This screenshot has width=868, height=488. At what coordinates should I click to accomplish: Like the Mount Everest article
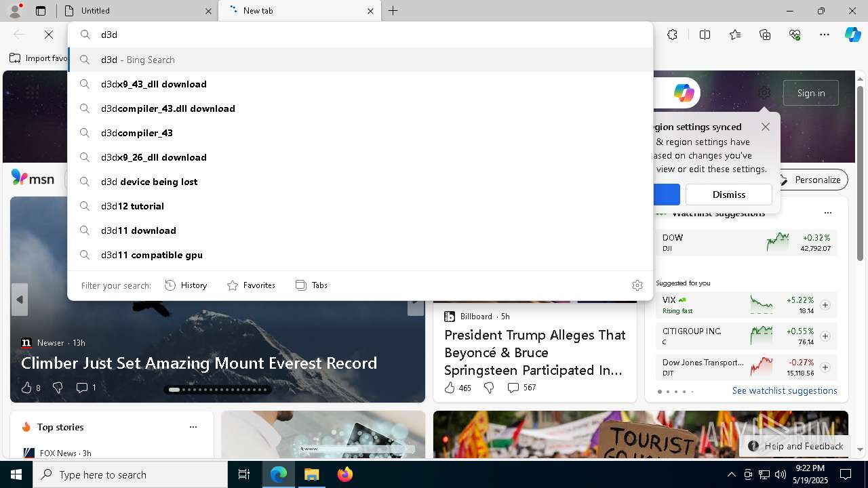point(31,388)
